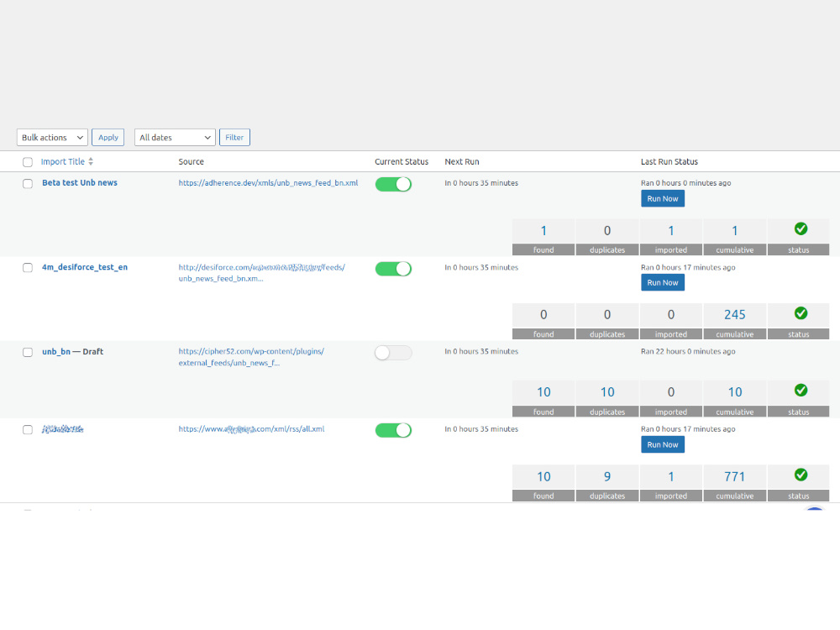The height and width of the screenshot is (630, 840).
Task: Open the adherence.dev feed source link
Action: tap(268, 182)
